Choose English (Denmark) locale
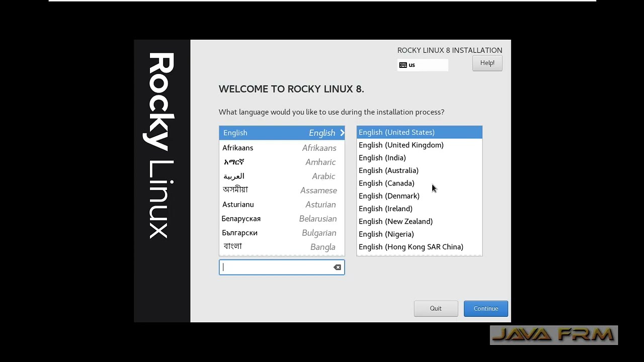The height and width of the screenshot is (362, 644). click(419, 196)
